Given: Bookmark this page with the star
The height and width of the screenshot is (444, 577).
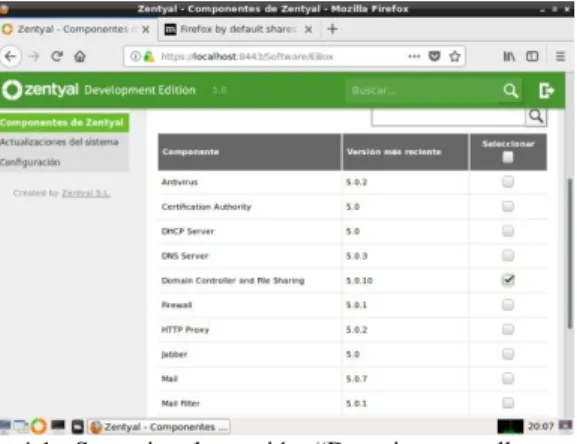Looking at the screenshot, I should point(455,56).
